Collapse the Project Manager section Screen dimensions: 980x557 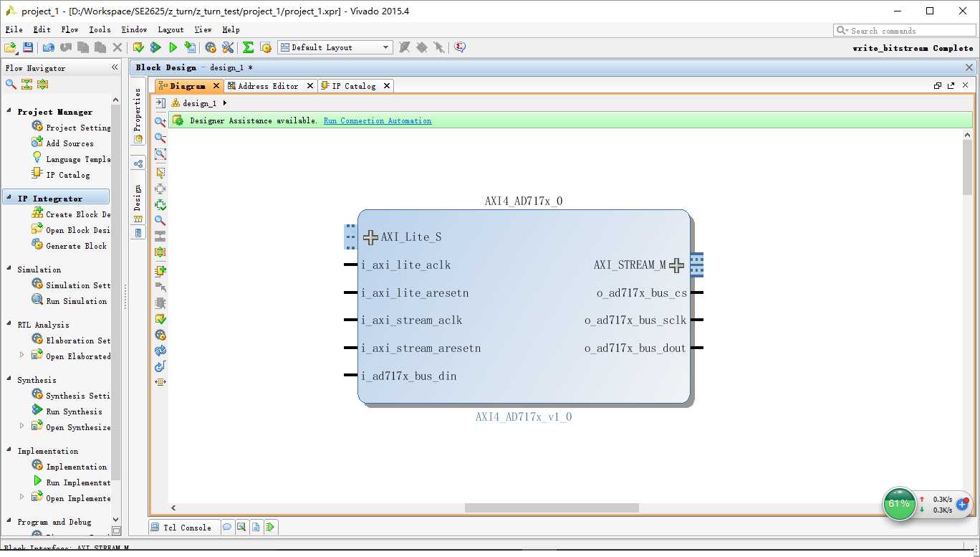9,111
